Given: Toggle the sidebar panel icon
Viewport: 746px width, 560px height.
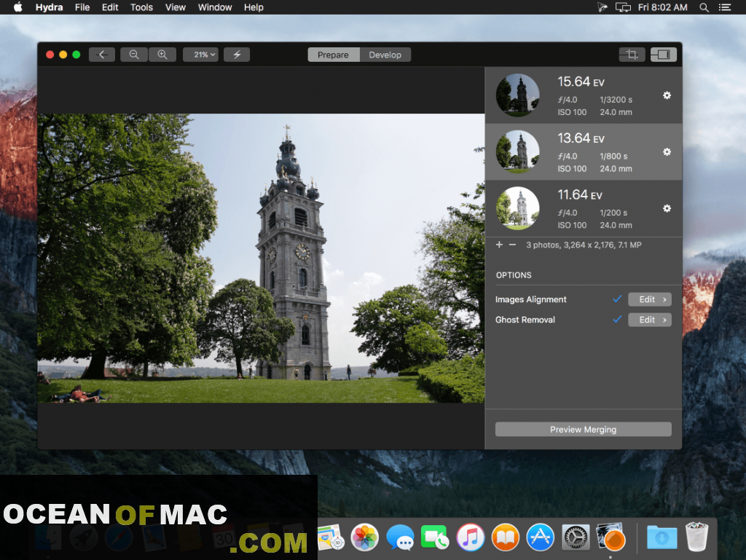Looking at the screenshot, I should tap(663, 55).
